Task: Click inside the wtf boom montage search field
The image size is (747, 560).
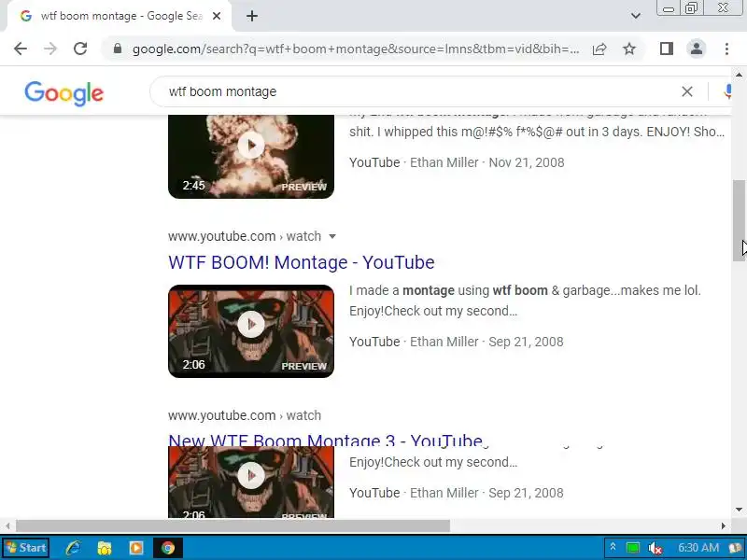Action: point(419,91)
